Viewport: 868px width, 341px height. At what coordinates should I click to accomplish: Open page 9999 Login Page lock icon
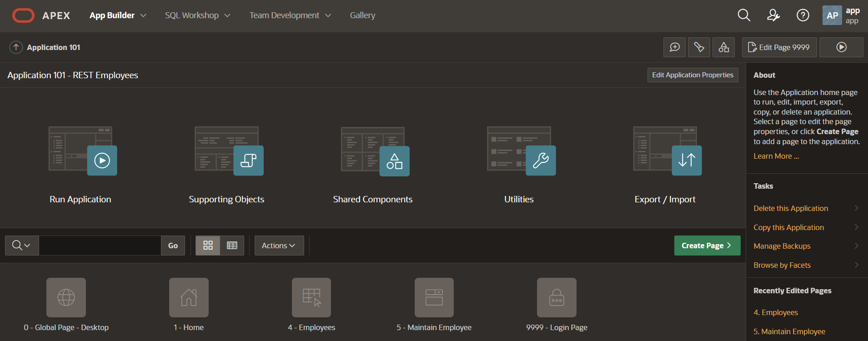557,298
